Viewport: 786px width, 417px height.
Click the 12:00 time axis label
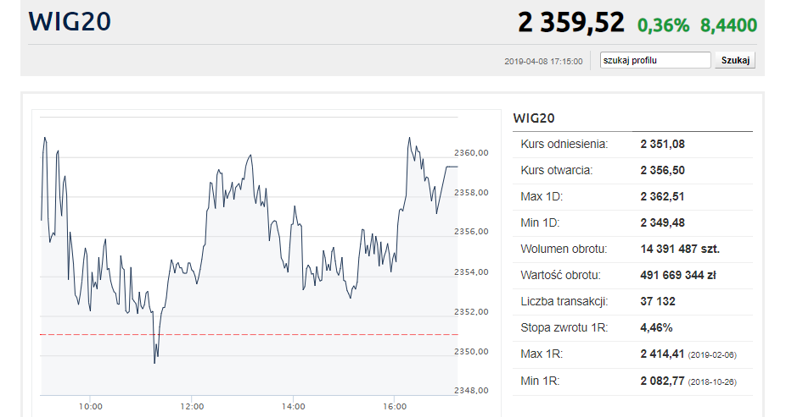pos(192,406)
